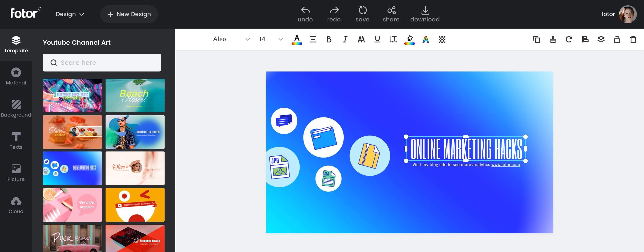
Task: Click the text highlight color swatch
Action: [409, 39]
